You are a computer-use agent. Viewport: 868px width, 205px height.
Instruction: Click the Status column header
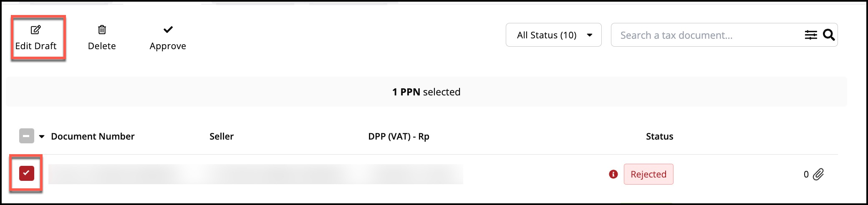pyautogui.click(x=659, y=136)
